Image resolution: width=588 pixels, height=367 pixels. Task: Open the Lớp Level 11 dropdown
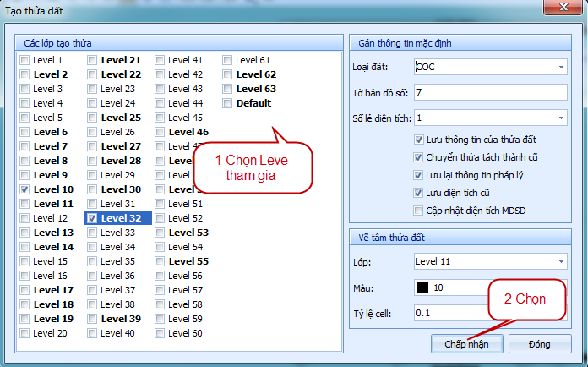560,261
